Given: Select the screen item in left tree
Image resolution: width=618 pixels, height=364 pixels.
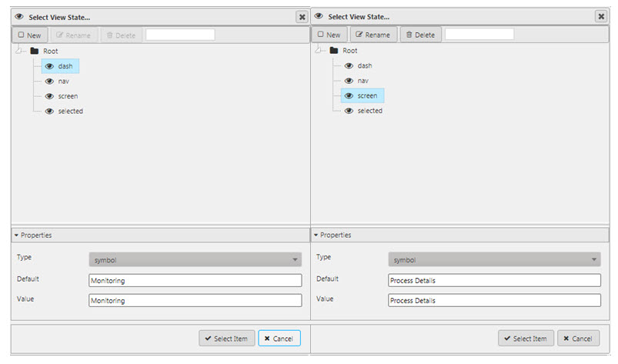Looking at the screenshot, I should click(x=68, y=96).
